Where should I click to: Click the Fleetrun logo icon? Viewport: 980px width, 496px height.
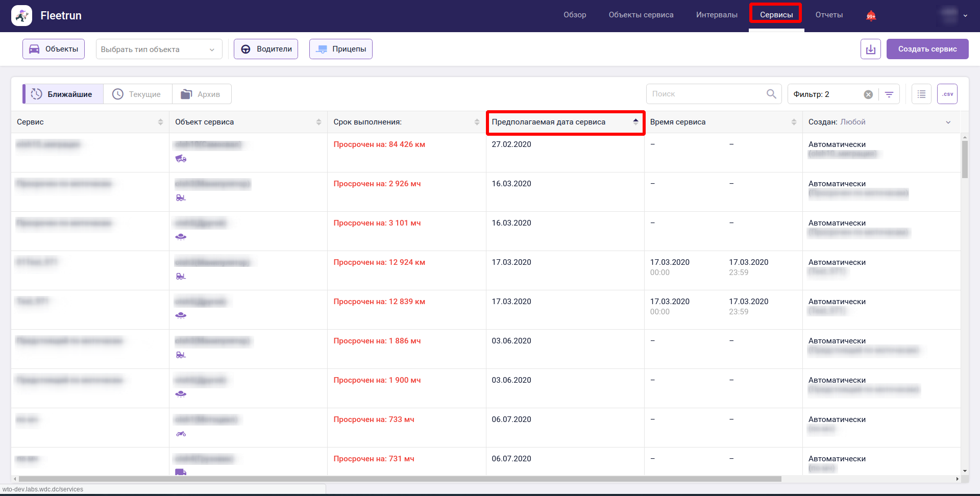[x=21, y=15]
